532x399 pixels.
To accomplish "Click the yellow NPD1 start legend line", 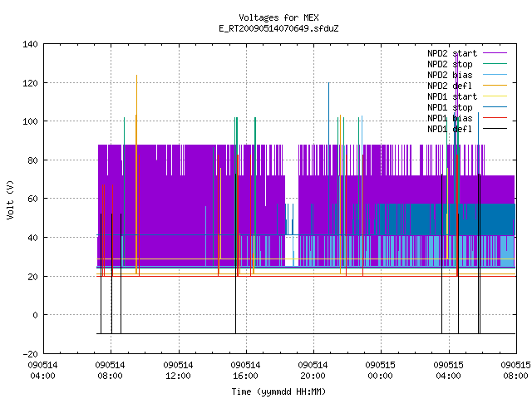I will (x=495, y=96).
